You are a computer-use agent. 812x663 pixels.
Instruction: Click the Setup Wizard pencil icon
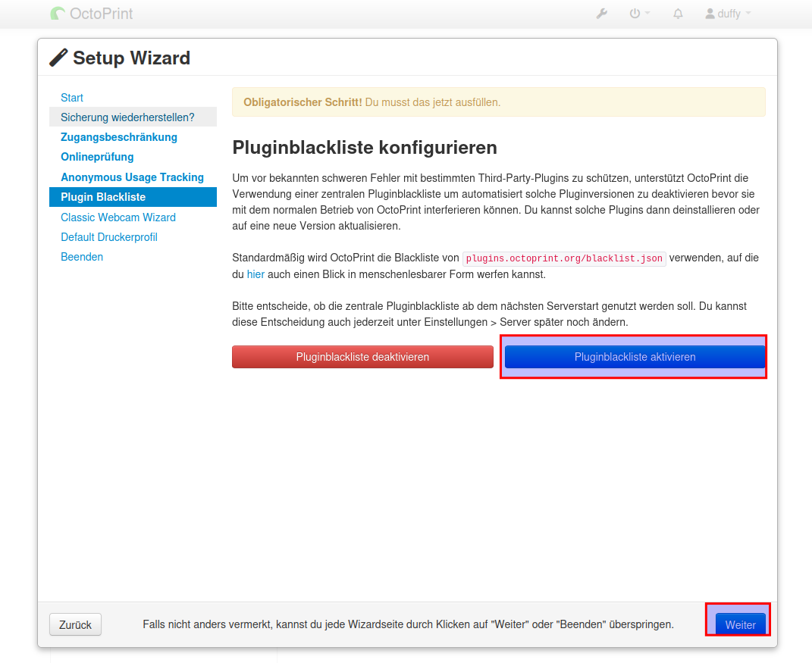58,58
